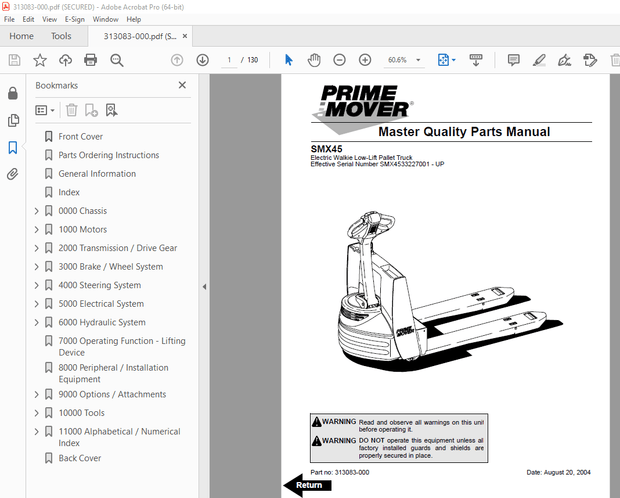620x498 pixels.
Task: Open the File menu
Action: [x=9, y=19]
